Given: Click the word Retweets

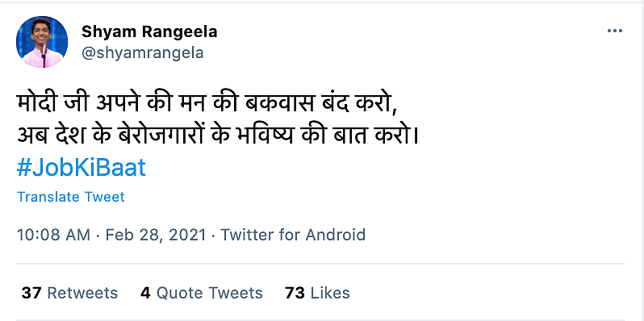Looking at the screenshot, I should tap(82, 293).
